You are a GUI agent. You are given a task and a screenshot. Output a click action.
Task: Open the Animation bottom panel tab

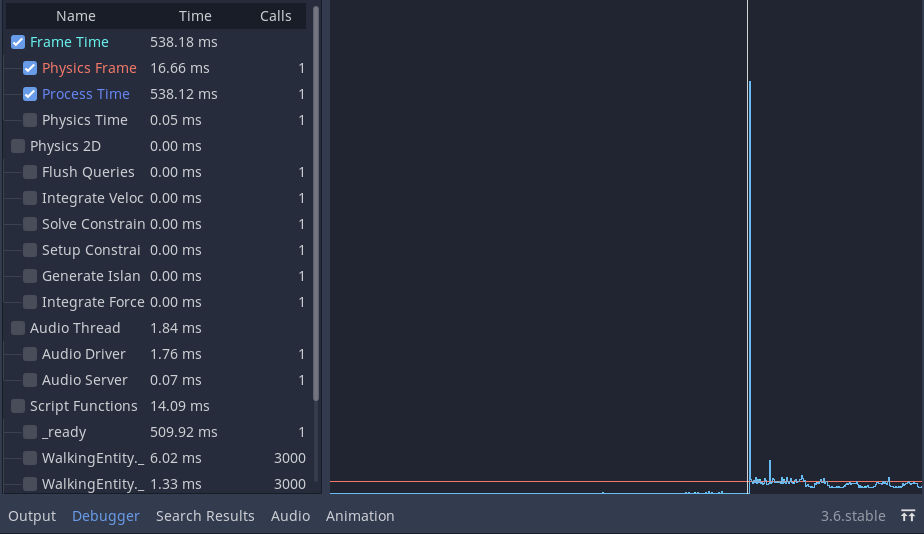click(x=360, y=516)
